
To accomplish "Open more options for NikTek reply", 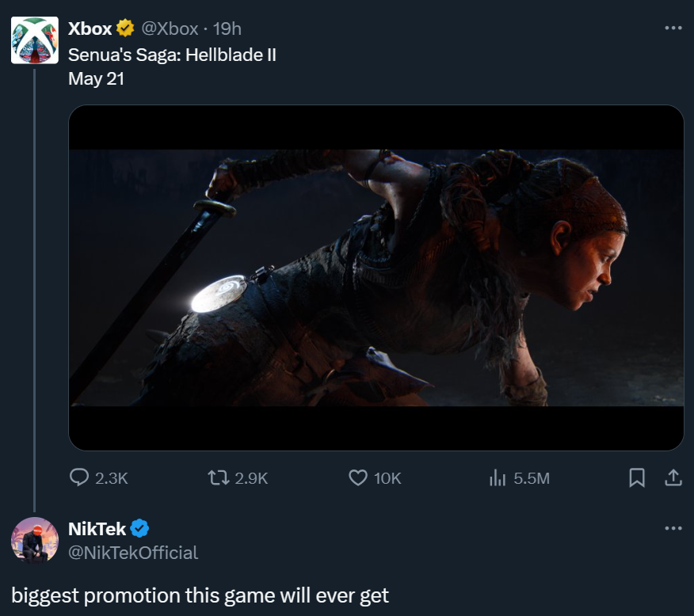I will click(673, 528).
